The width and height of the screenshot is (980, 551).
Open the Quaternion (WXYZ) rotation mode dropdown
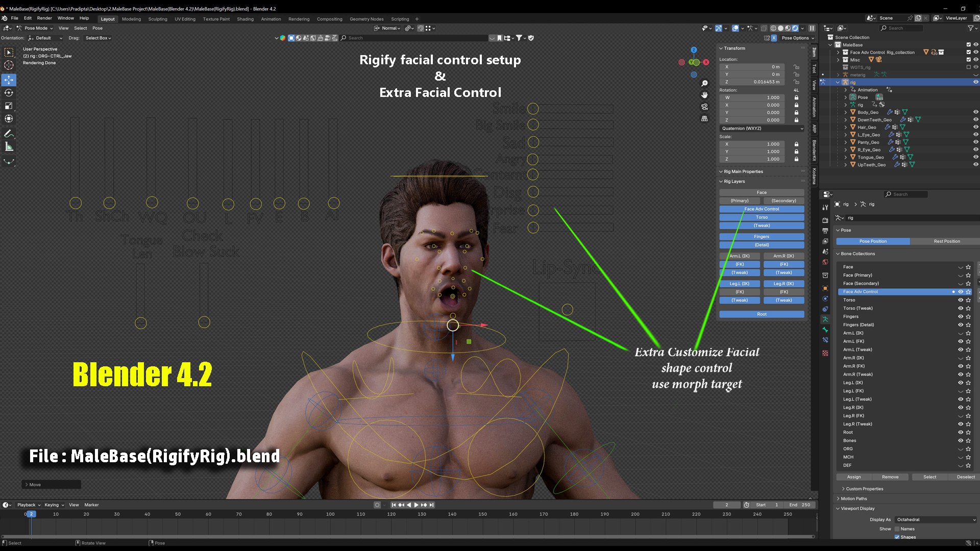pos(762,129)
